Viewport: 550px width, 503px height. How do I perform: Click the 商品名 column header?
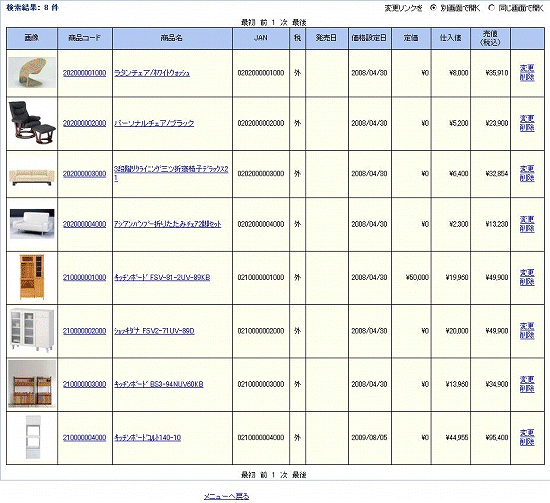coord(172,38)
